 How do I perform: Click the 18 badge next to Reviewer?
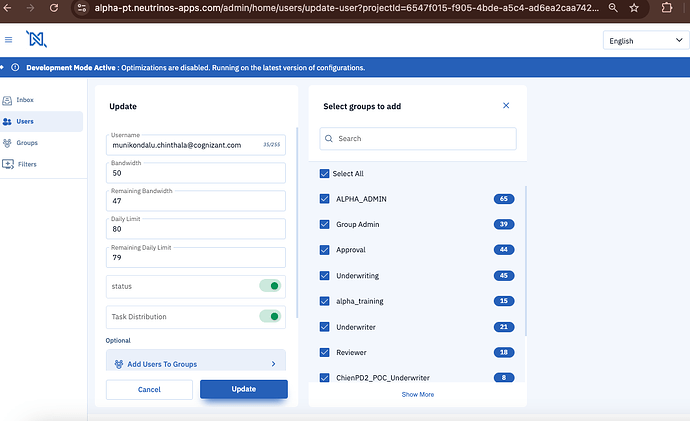pyautogui.click(x=504, y=352)
